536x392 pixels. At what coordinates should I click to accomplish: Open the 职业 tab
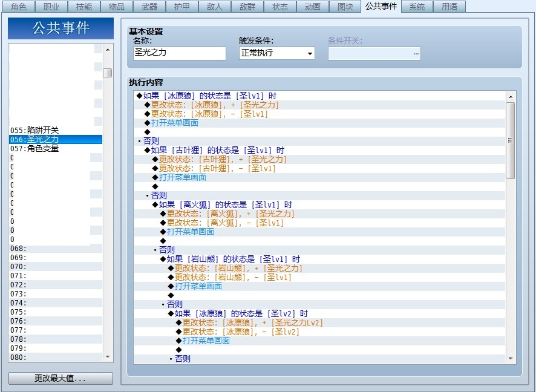[x=51, y=7]
